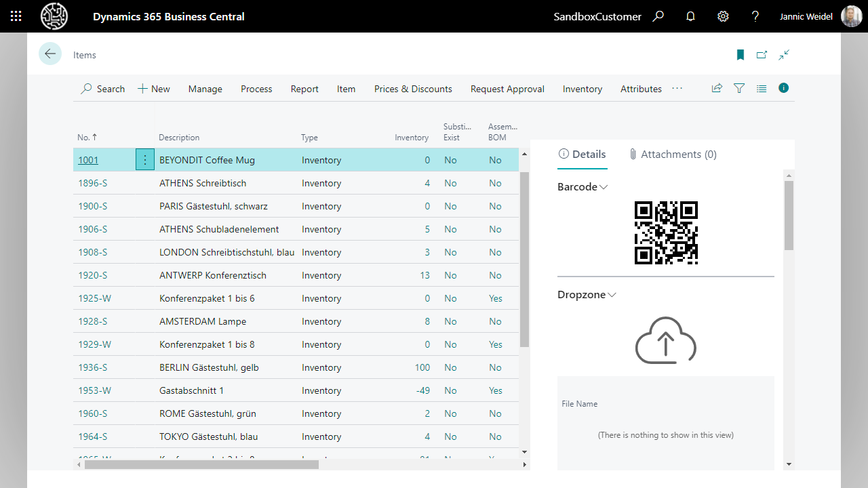Click the item list vertical scrollbar

(524, 260)
